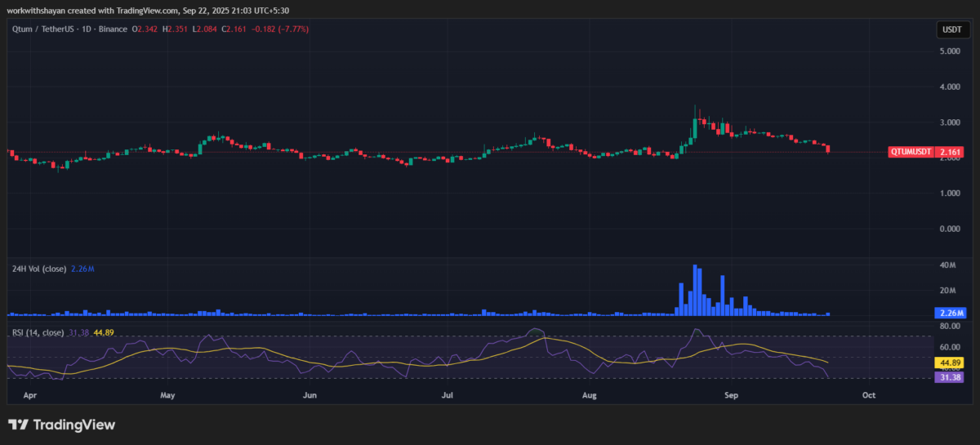Open the USDT currency selector
Image resolution: width=980 pixels, height=445 pixels.
pos(952,30)
